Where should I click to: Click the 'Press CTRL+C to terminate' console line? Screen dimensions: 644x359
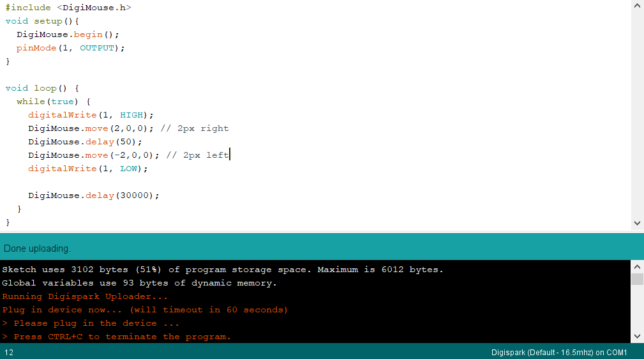(116, 337)
